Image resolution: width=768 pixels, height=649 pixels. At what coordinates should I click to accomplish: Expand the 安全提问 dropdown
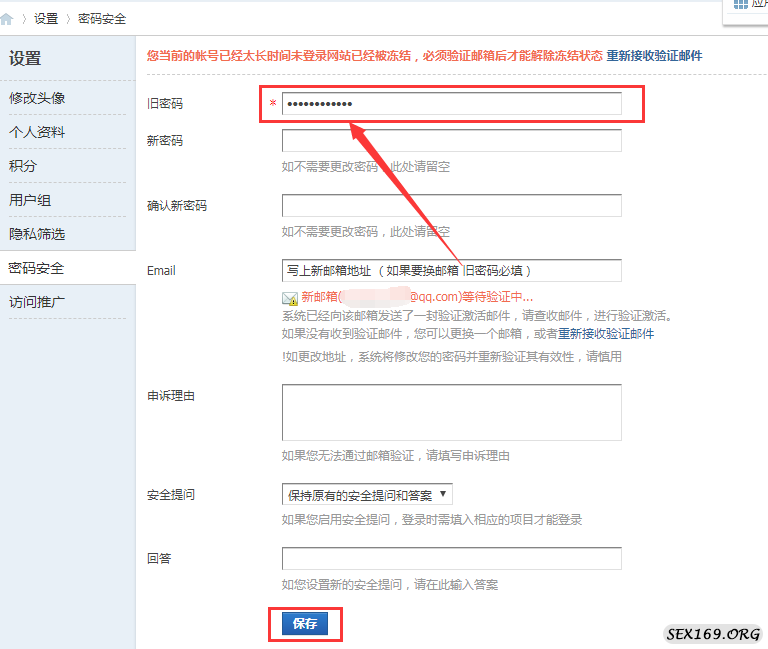coord(367,494)
